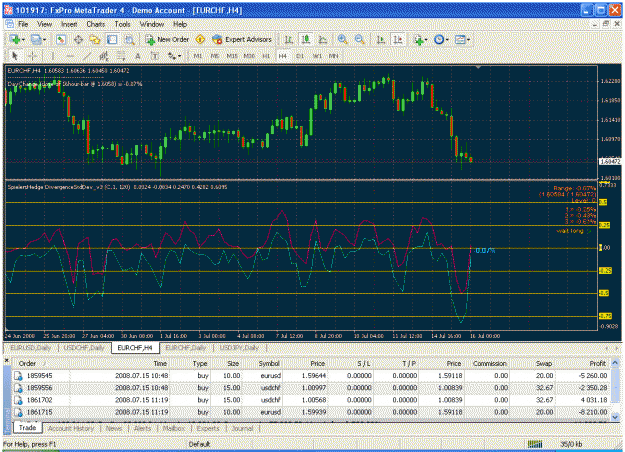
Task: Click the New Chart toolbar icon
Action: tap(15, 39)
